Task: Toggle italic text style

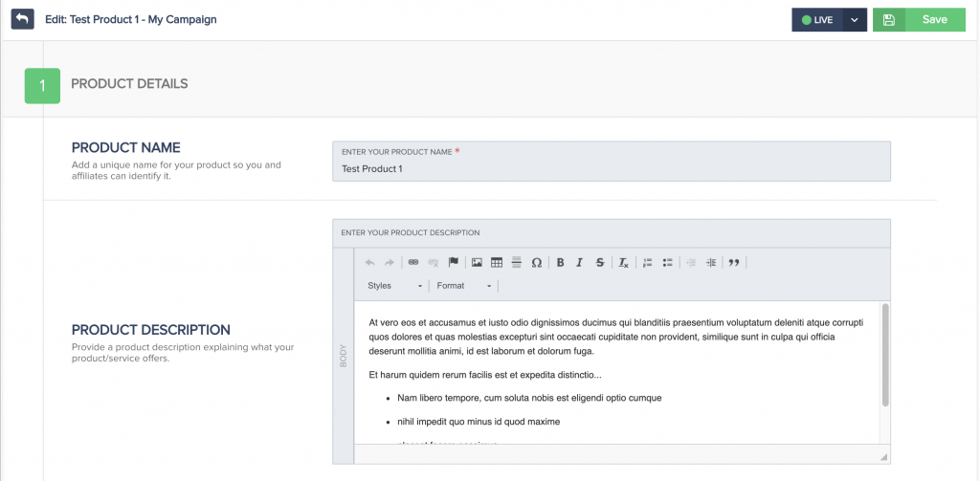Action: (x=580, y=262)
